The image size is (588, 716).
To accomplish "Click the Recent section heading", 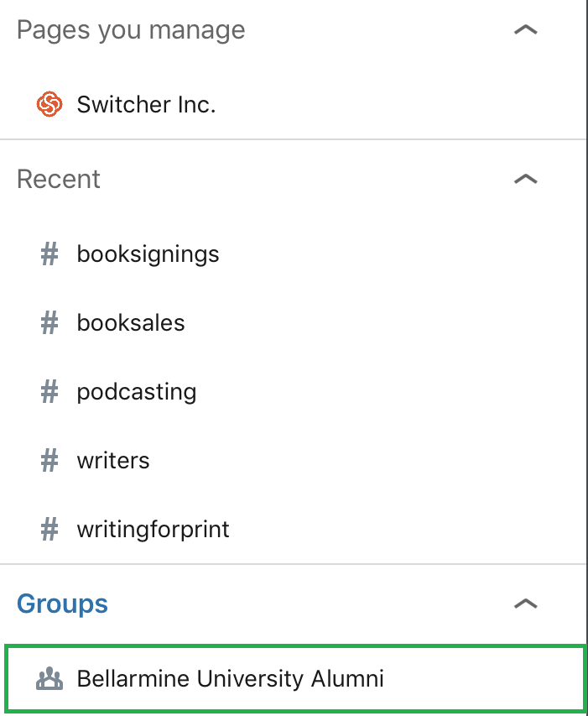I will [x=59, y=180].
